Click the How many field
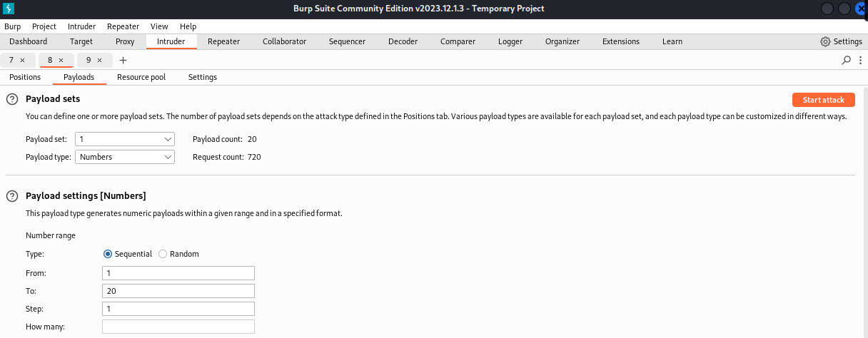This screenshot has height=338, width=868. tap(178, 327)
